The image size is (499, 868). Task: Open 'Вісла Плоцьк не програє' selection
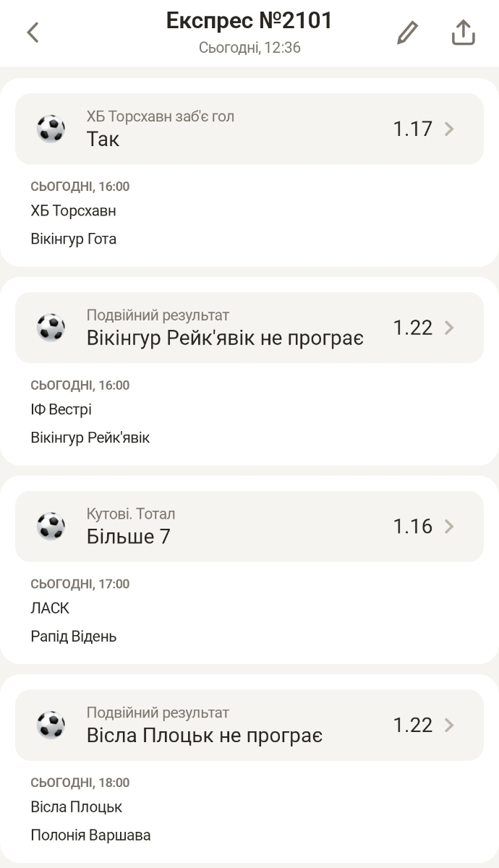(x=205, y=736)
